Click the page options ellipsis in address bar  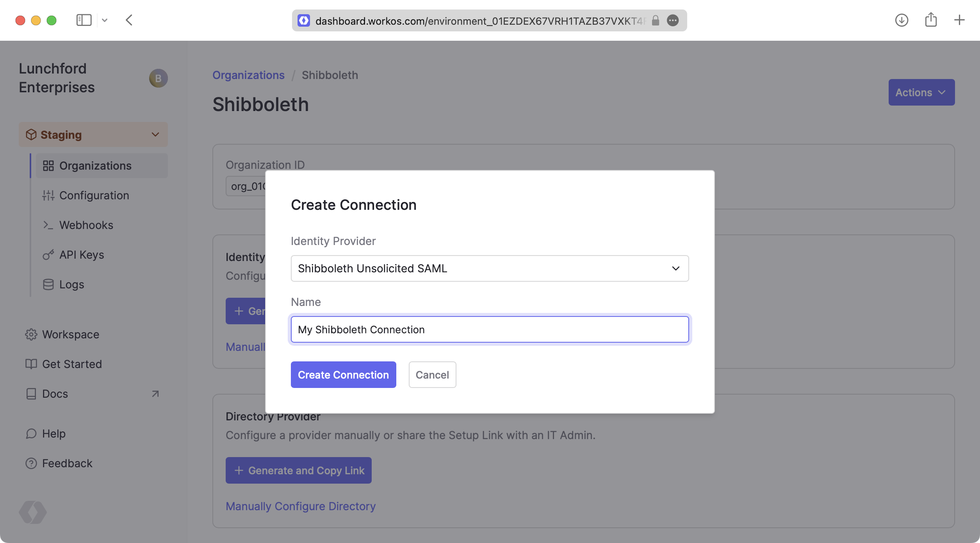tap(673, 20)
